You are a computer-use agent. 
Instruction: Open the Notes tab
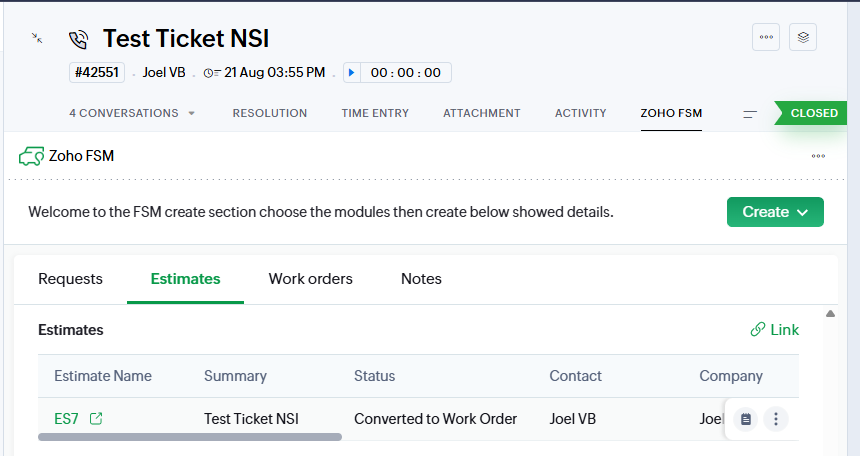(421, 279)
